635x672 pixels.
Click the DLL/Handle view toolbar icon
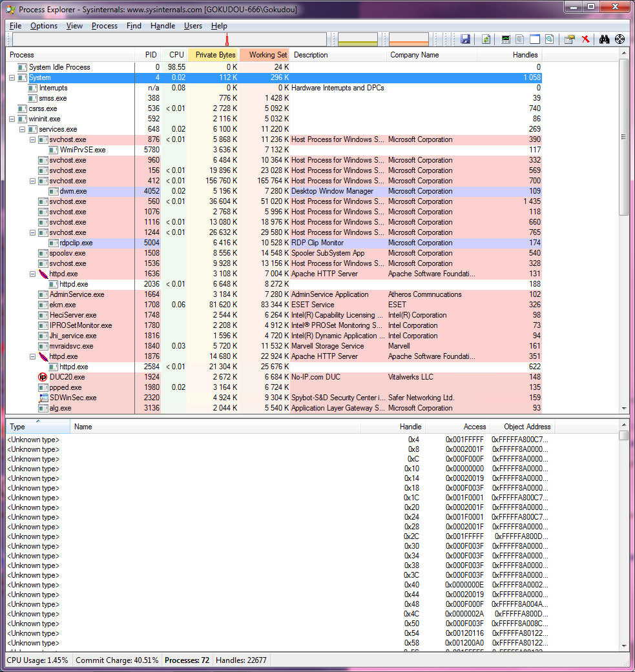point(549,39)
